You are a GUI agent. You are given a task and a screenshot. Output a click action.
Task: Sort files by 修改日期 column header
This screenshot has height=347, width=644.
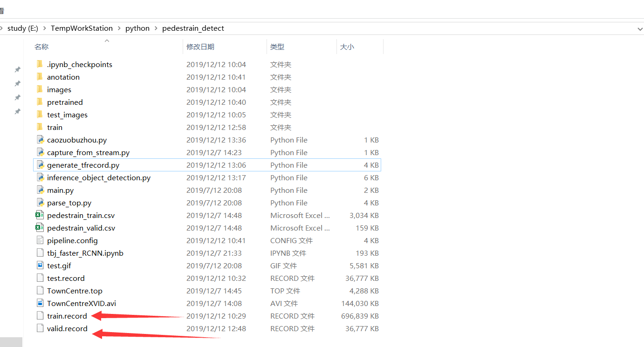(x=200, y=47)
